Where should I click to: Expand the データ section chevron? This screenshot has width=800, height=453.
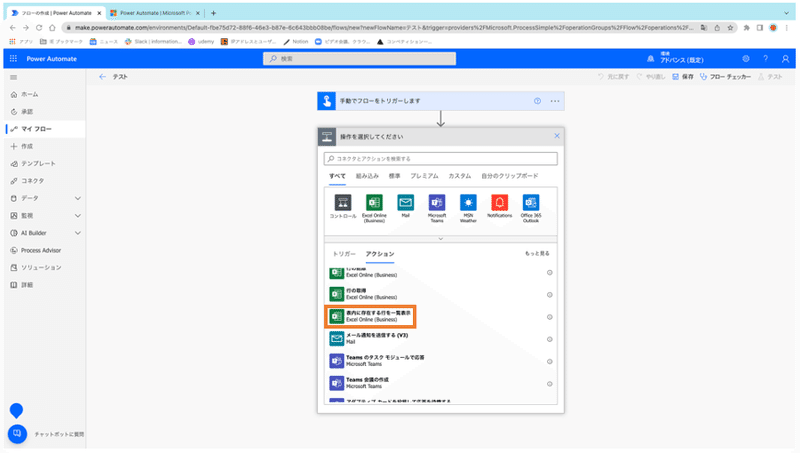(78, 198)
